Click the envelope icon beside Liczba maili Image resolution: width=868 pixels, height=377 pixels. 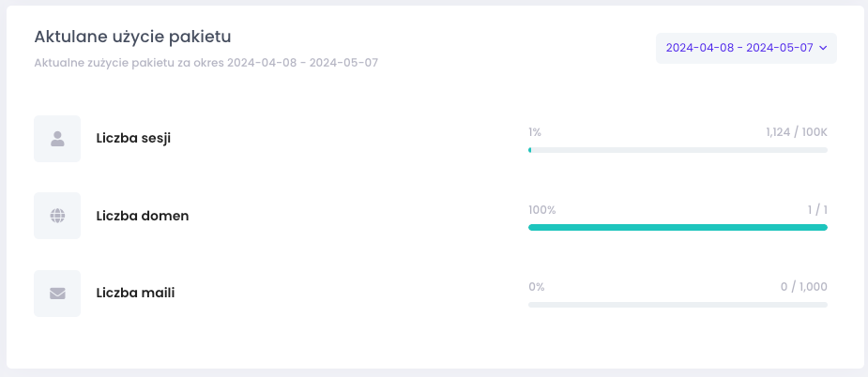(x=57, y=294)
